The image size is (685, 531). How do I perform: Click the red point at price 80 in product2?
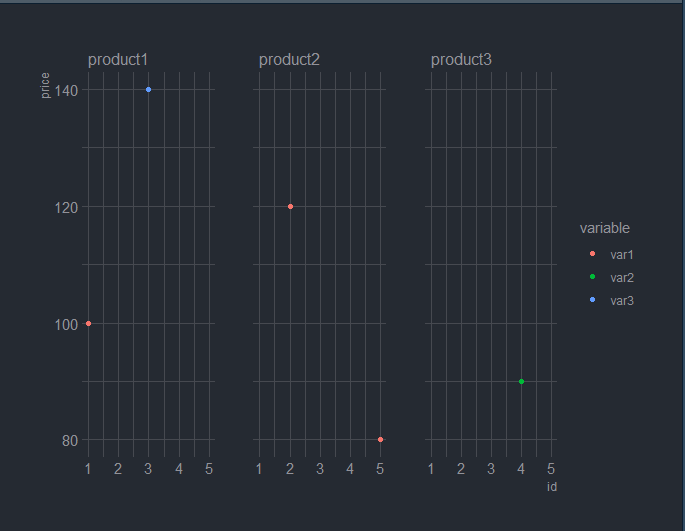(381, 440)
